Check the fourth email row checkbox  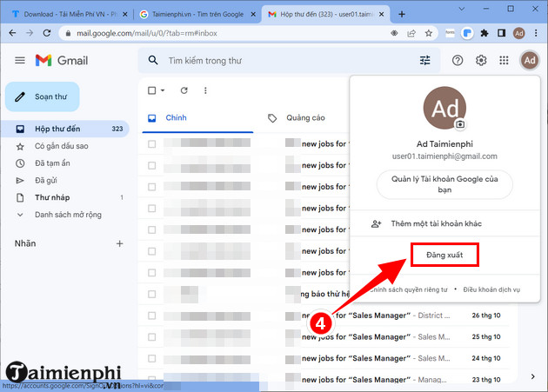click(x=151, y=209)
